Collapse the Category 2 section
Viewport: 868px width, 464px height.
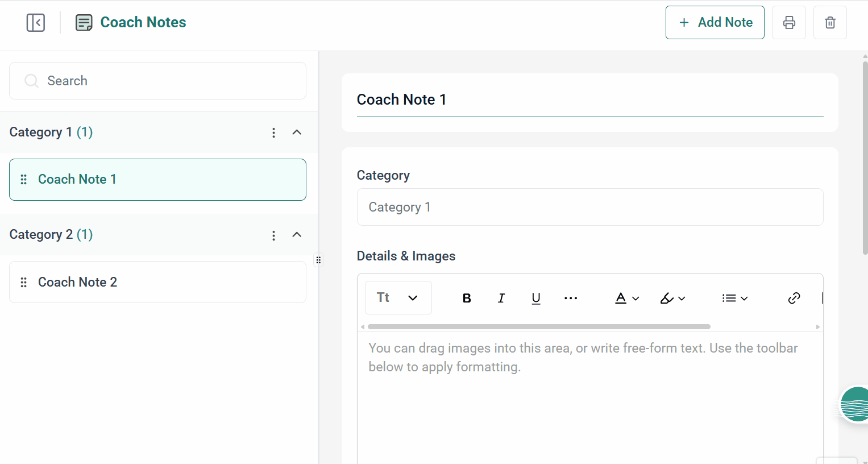pos(296,235)
